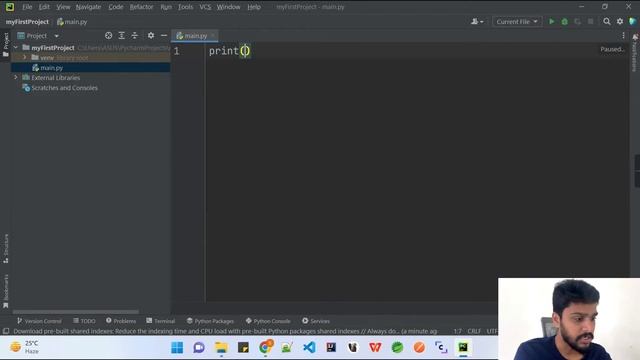Open Chrome from the taskbar

click(x=265, y=347)
